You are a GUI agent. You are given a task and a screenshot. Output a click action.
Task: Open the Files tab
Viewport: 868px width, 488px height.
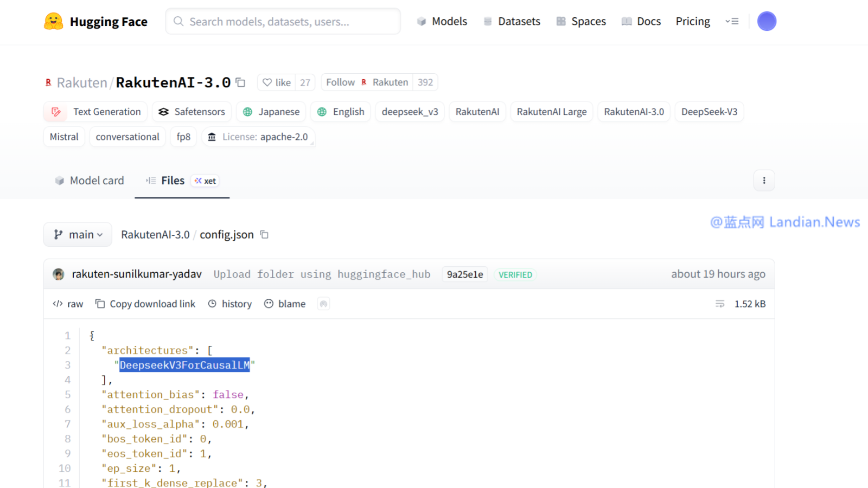pos(173,181)
